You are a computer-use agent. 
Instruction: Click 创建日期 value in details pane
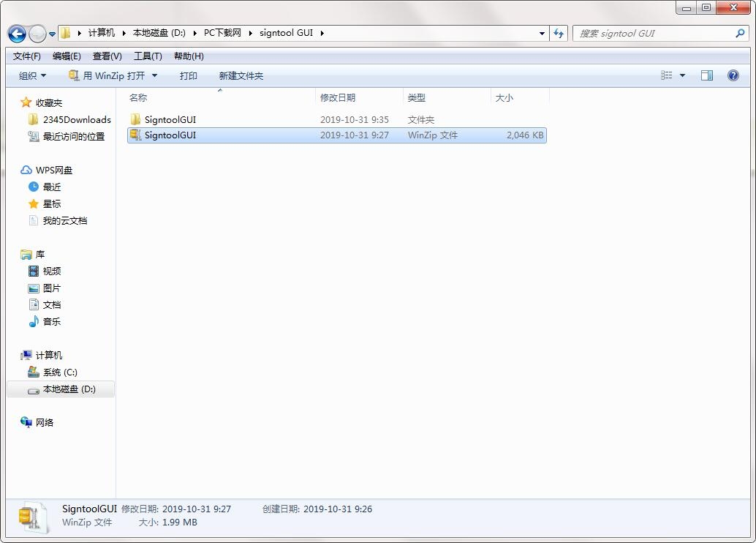(x=338, y=509)
